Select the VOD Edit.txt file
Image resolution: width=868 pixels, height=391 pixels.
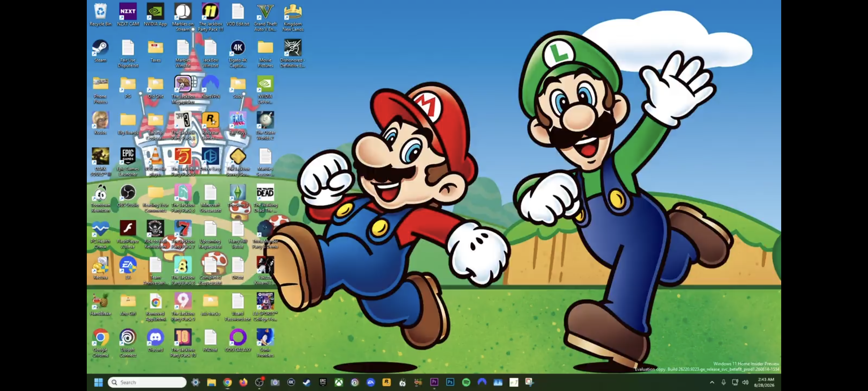pyautogui.click(x=238, y=14)
